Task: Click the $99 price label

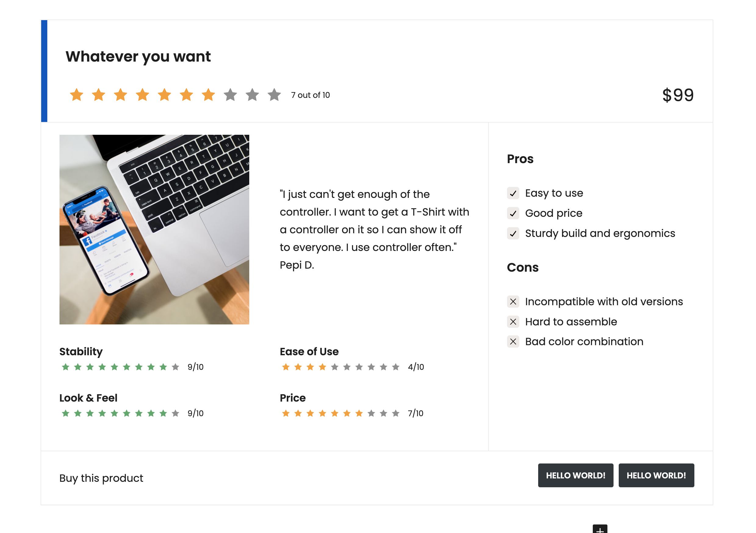Action: [x=678, y=95]
